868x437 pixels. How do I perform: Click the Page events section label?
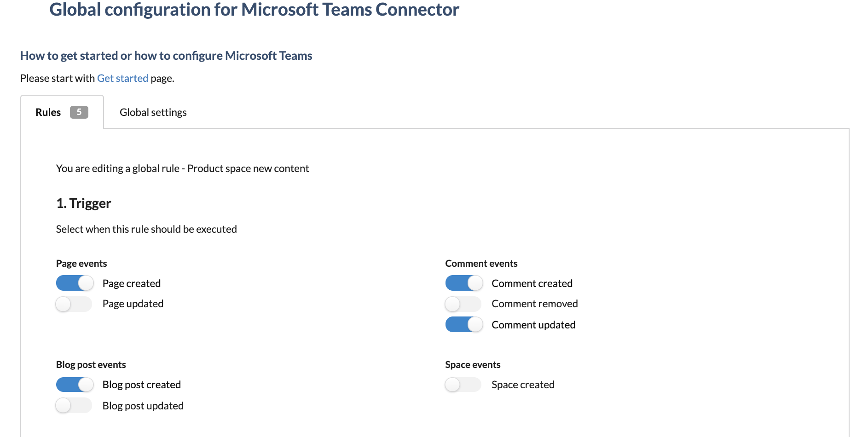(x=81, y=263)
